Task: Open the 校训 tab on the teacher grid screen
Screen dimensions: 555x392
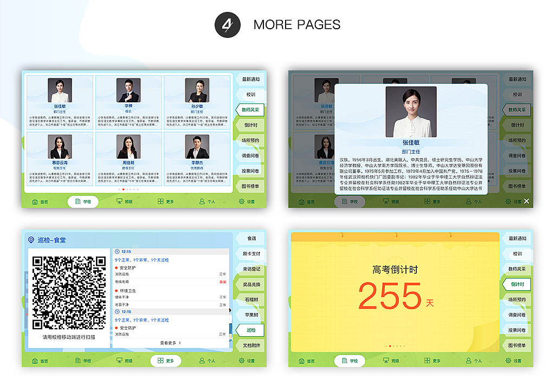Action: coord(250,94)
